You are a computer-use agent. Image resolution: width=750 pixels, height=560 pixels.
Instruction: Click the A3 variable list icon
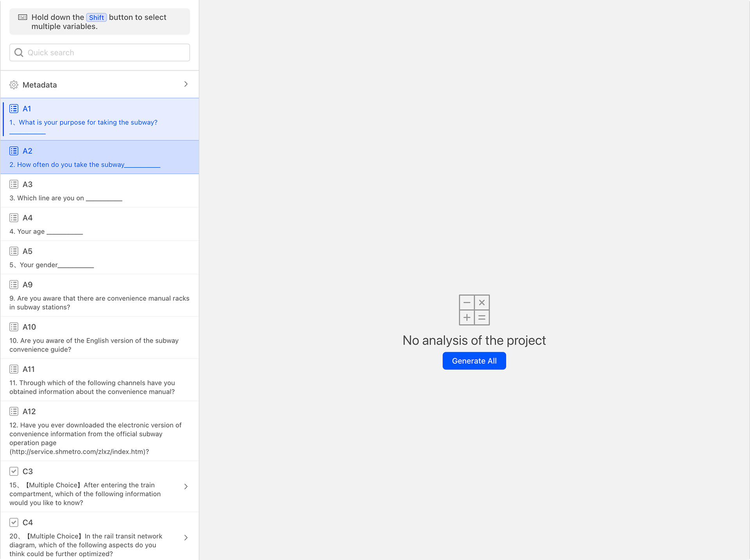click(14, 184)
